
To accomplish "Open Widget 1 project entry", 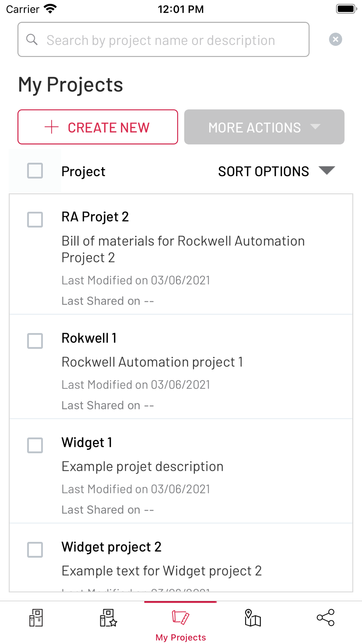I will 87,443.
